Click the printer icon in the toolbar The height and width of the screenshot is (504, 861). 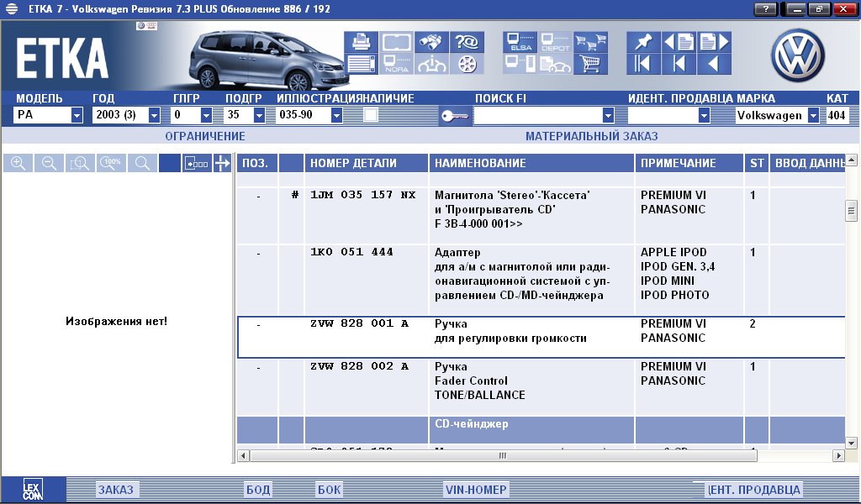click(x=362, y=42)
